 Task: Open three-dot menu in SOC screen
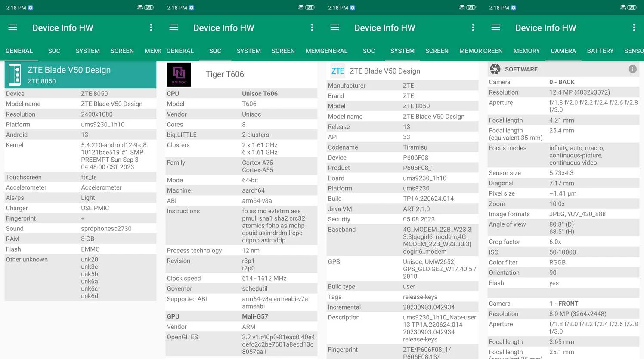click(312, 28)
